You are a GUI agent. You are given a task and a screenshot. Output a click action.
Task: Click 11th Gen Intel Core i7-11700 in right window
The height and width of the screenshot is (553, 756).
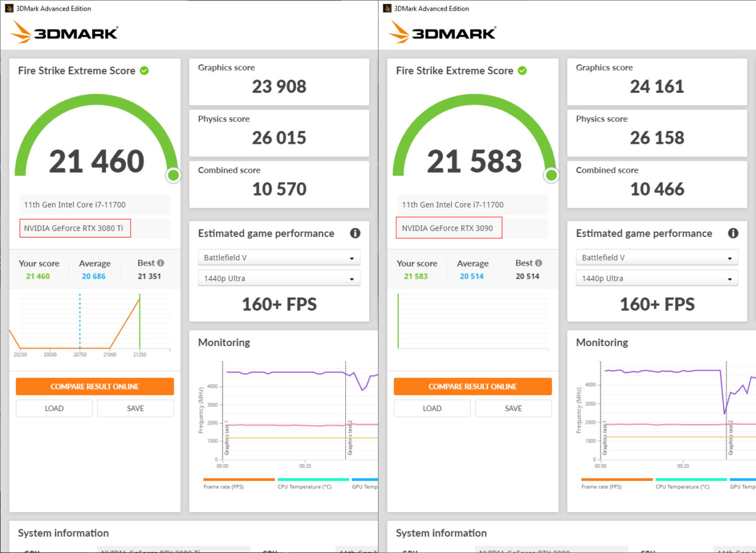pos(452,205)
